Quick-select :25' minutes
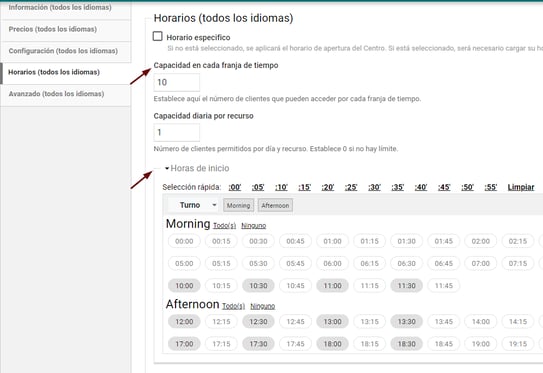Viewport: 543px width, 373px height. [x=351, y=187]
